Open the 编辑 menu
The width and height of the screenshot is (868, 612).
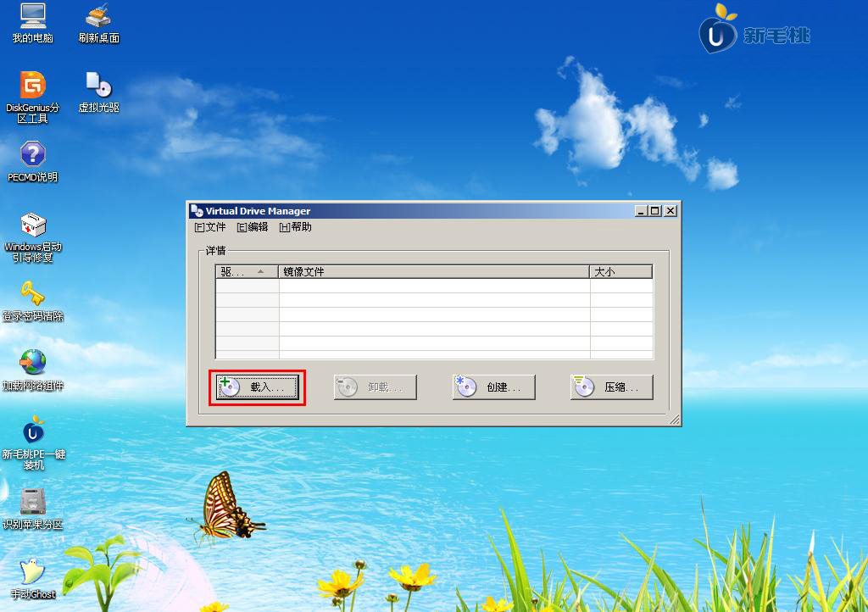click(x=253, y=227)
